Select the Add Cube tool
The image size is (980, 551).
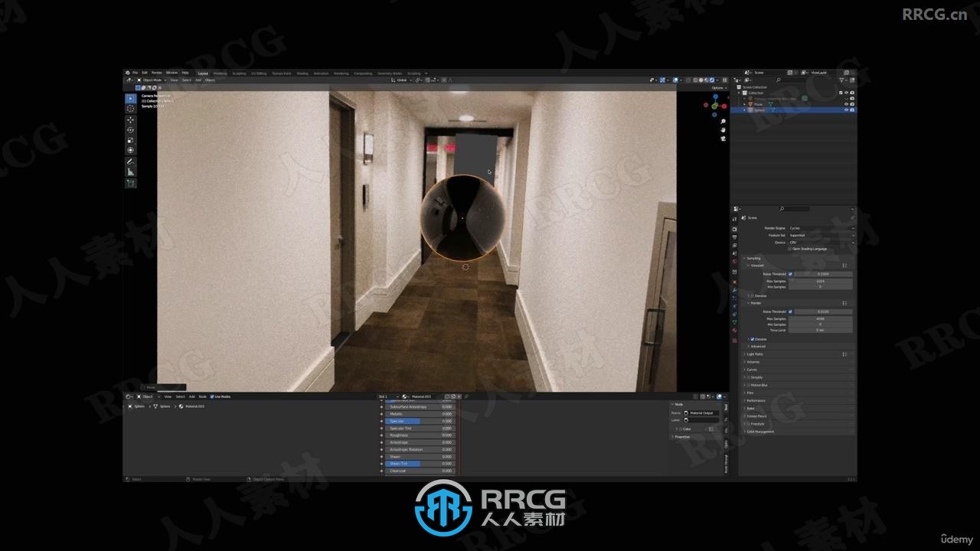[130, 184]
